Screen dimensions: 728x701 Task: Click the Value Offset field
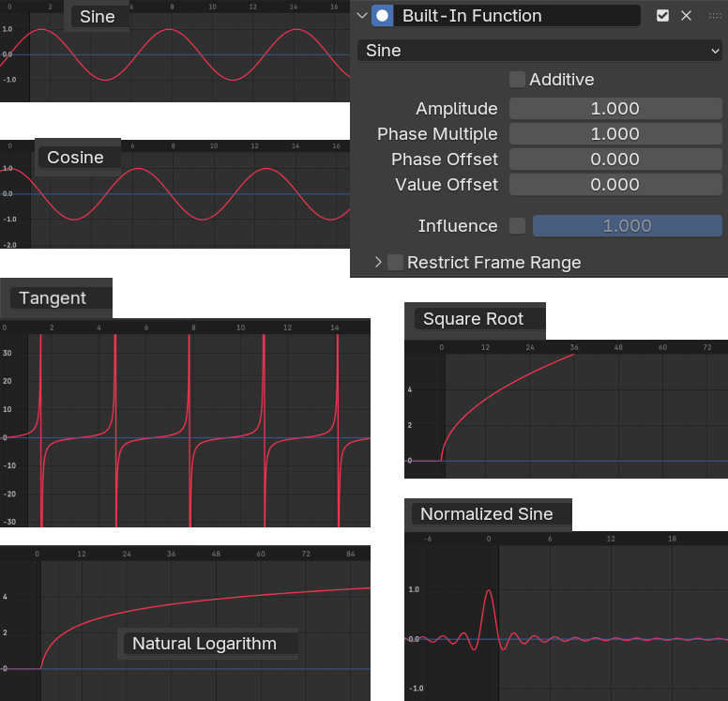pyautogui.click(x=614, y=185)
